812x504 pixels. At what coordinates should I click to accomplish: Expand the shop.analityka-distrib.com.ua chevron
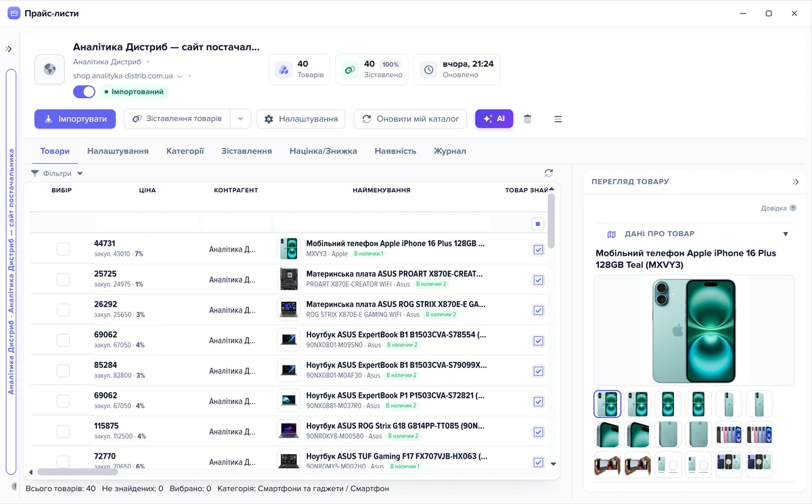[x=179, y=77]
